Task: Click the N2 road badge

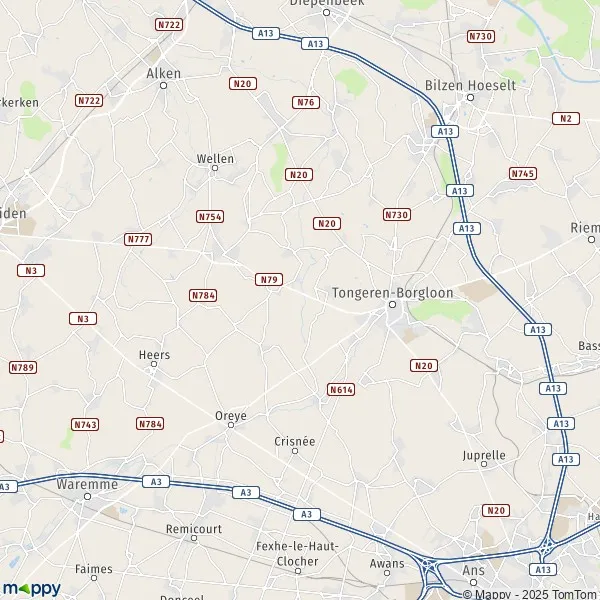Action: click(566, 119)
